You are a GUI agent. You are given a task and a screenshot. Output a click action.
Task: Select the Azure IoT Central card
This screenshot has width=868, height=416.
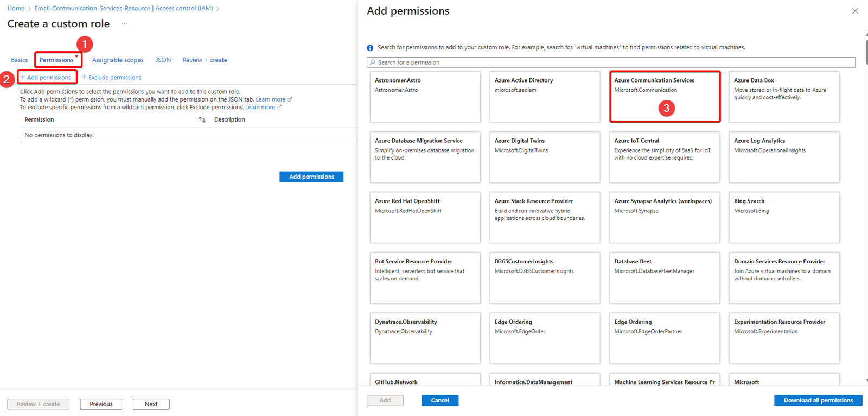click(665, 157)
